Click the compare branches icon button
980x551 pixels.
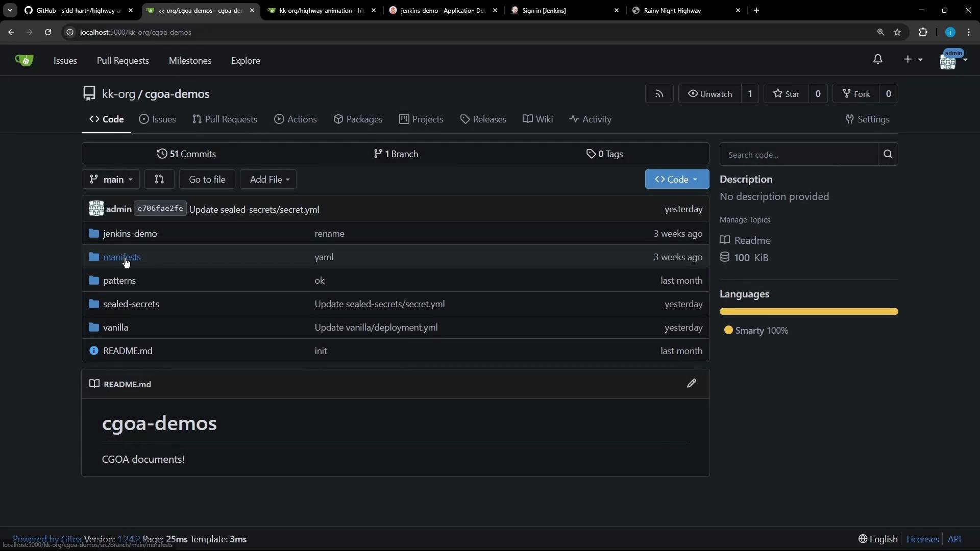pyautogui.click(x=159, y=180)
